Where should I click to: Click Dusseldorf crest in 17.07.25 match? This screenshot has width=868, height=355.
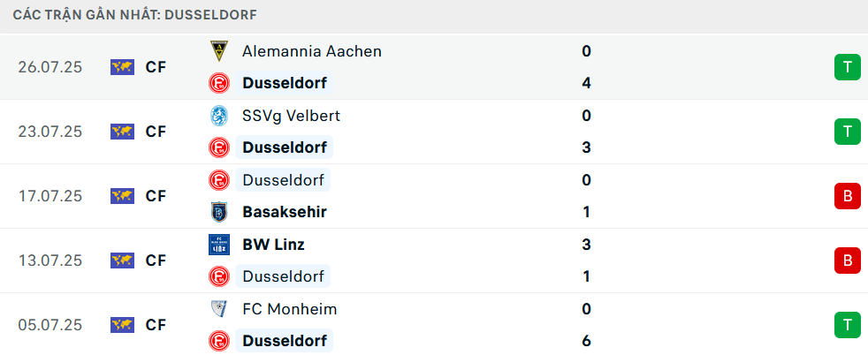(x=219, y=180)
